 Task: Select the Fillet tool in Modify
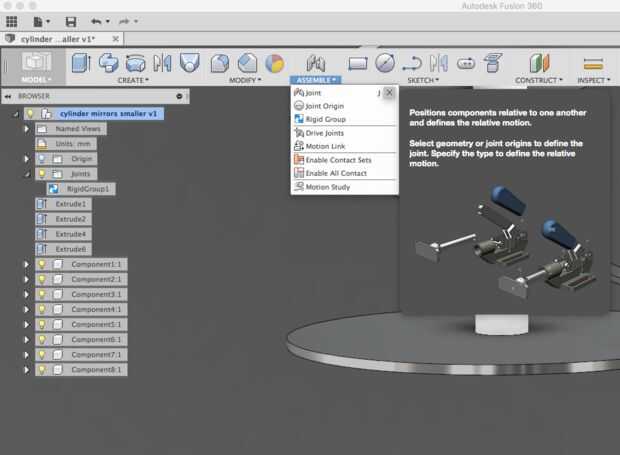pos(219,63)
